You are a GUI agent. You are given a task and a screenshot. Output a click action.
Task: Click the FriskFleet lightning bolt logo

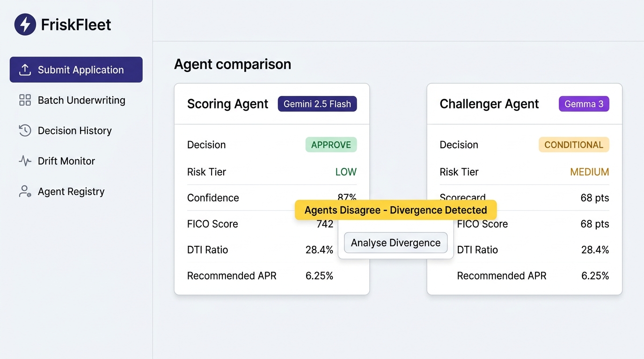pos(25,24)
